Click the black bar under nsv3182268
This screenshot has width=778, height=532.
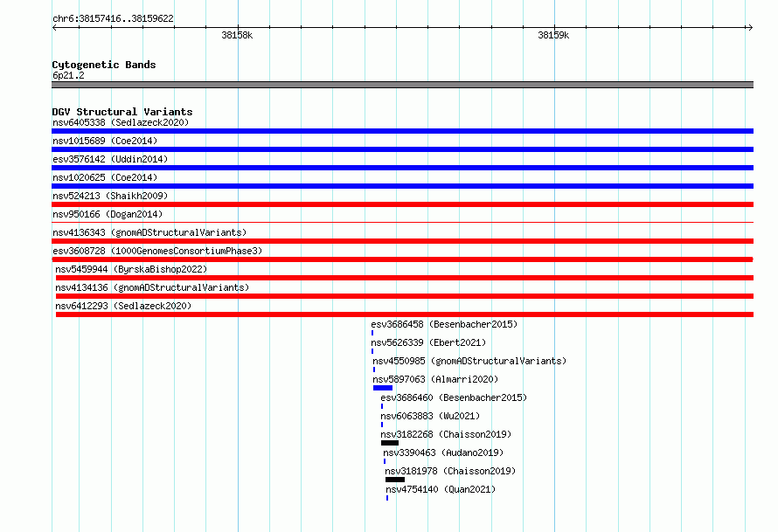[390, 443]
